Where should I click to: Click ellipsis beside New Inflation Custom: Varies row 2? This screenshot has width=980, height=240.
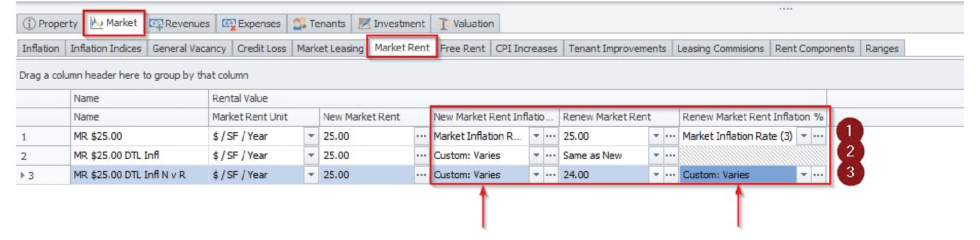551,155
